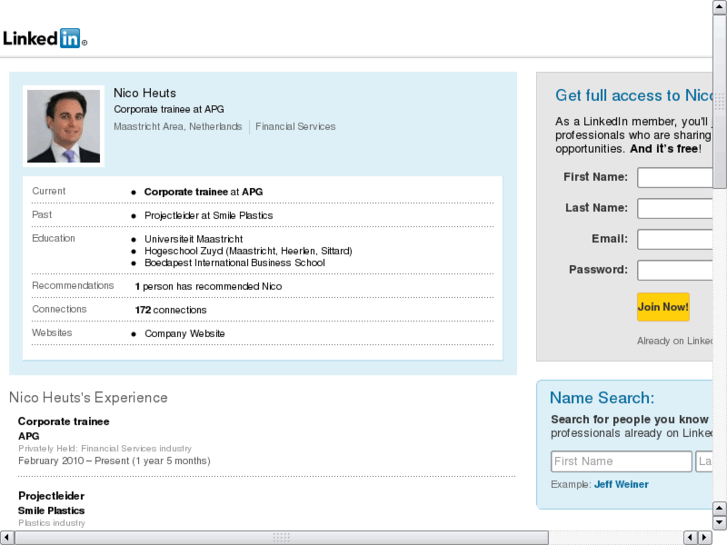Open Universiteit Maastricht education entry

coord(193,239)
